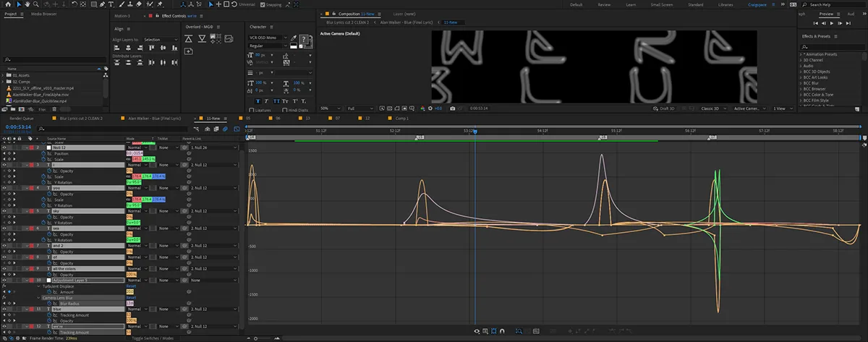Select the Pen tool
This screenshot has width=868, height=342.
[103, 4]
